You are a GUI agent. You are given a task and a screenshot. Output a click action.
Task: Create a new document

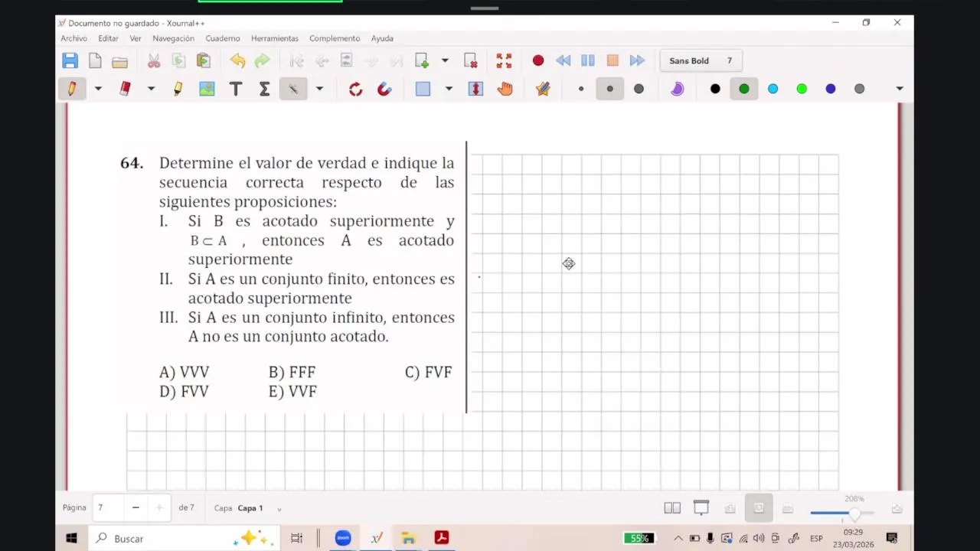pos(95,60)
